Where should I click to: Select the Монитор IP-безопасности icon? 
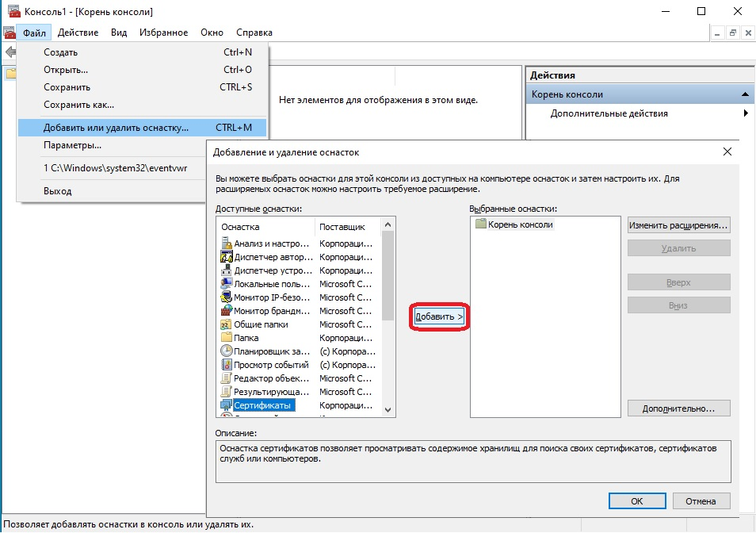(x=227, y=297)
